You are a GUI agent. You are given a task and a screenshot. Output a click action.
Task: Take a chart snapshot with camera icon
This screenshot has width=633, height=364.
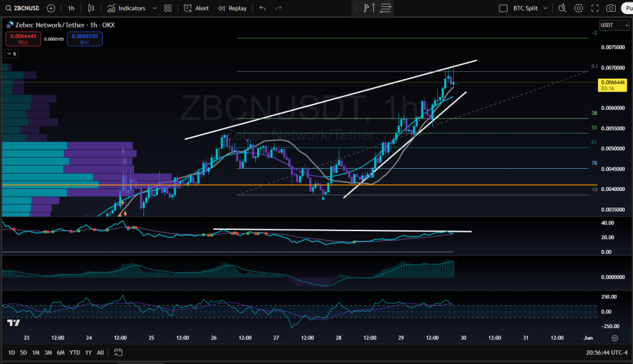[x=611, y=8]
